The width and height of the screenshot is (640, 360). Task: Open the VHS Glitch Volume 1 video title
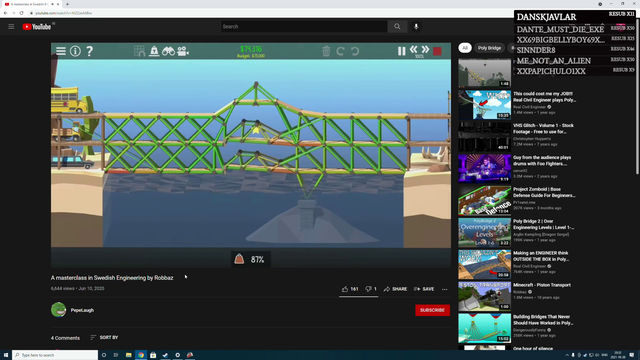click(543, 129)
